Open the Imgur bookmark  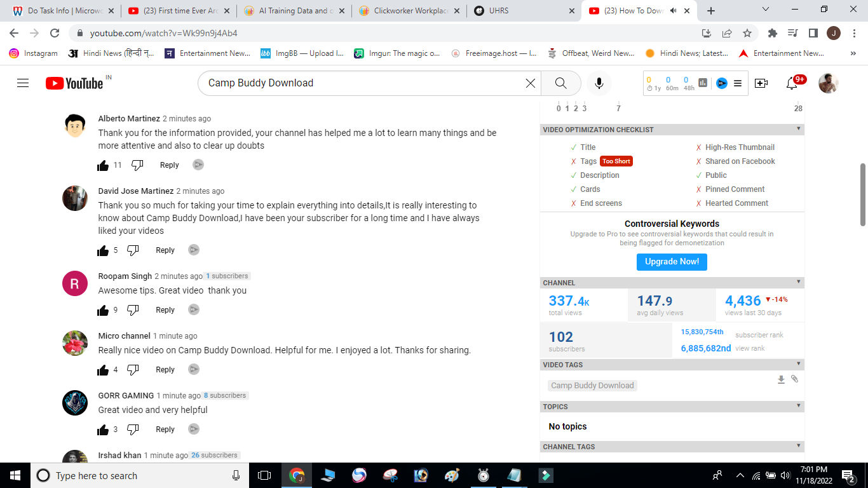tap(397, 53)
